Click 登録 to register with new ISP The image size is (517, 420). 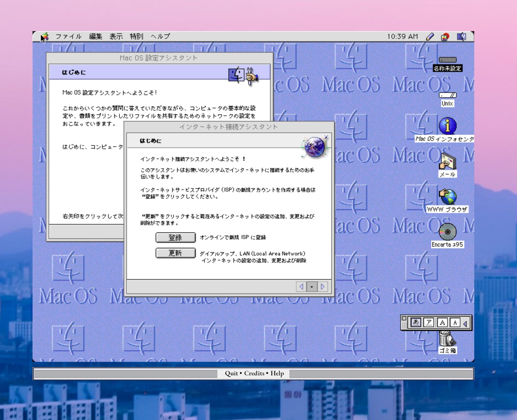point(175,237)
